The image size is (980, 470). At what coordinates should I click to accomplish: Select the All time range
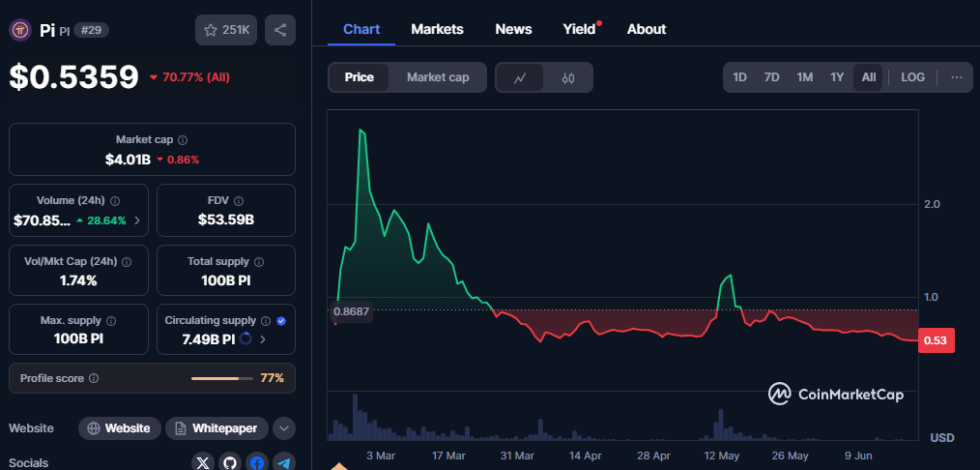point(868,77)
